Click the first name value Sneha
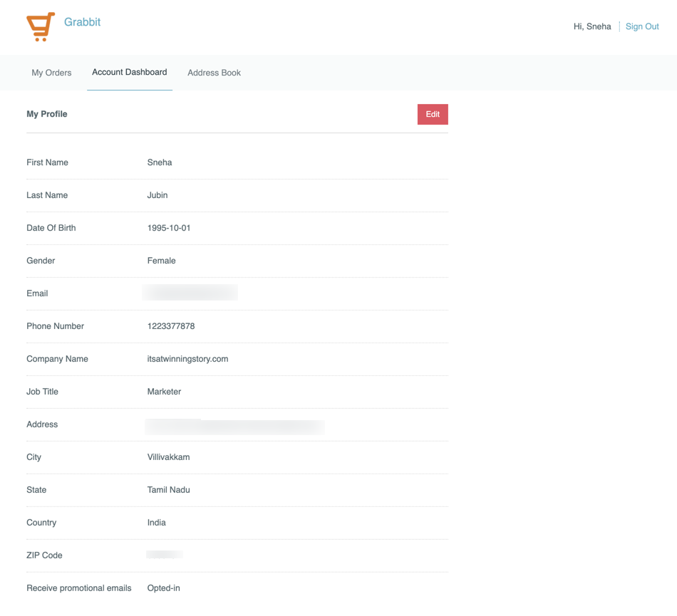 (160, 162)
